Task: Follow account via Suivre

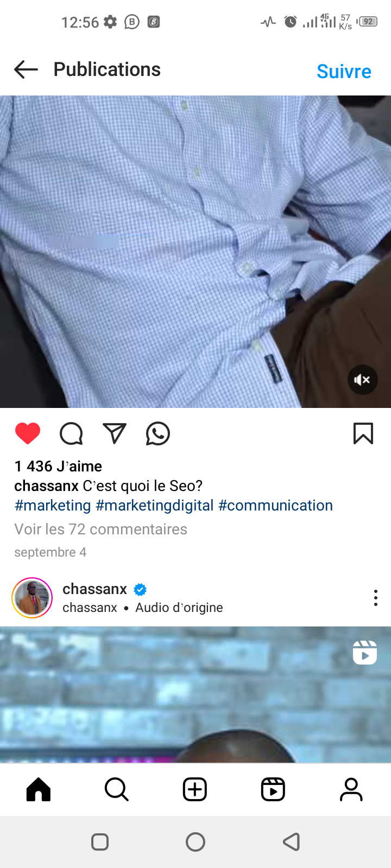Action: pyautogui.click(x=344, y=71)
